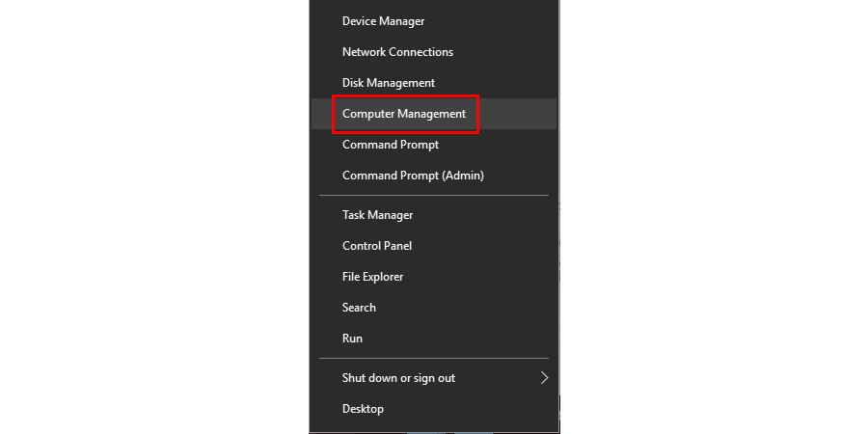Go to Control Panel
868x434 pixels.
pyautogui.click(x=377, y=246)
